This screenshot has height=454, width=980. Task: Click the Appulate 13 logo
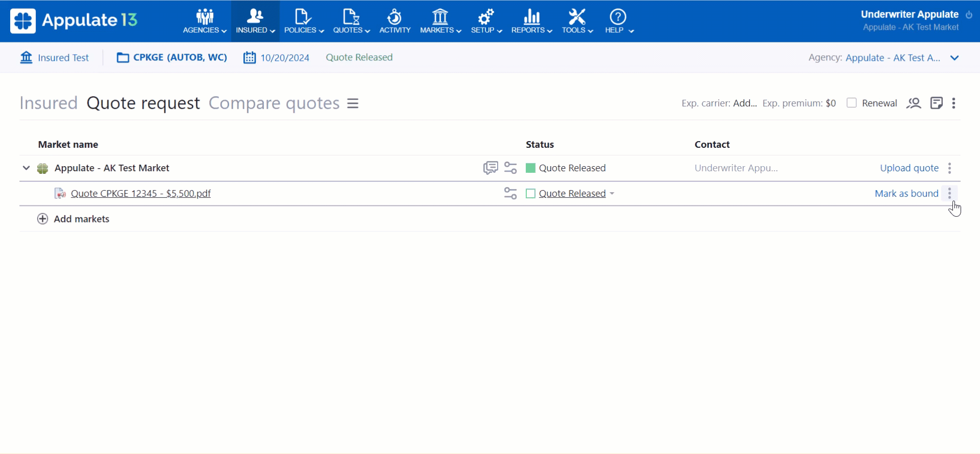[x=74, y=20]
